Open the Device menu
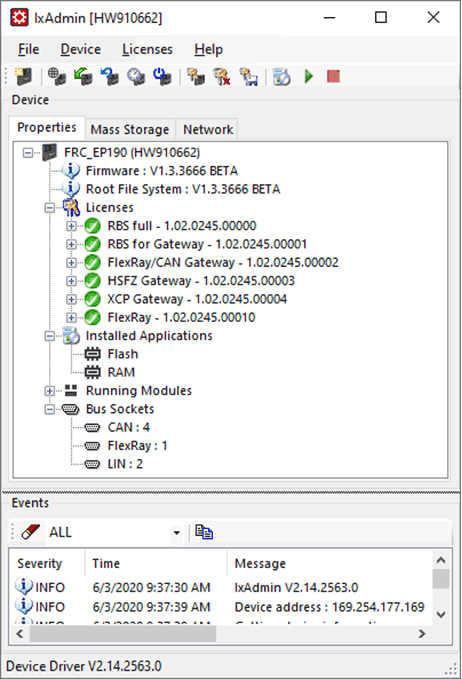The height and width of the screenshot is (679, 462). [x=81, y=49]
